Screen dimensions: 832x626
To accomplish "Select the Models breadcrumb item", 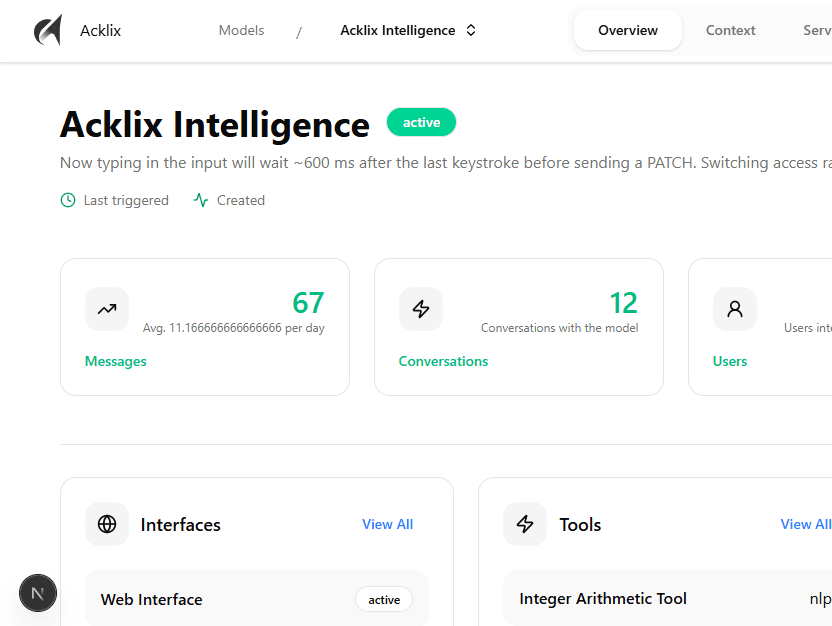I will [x=241, y=30].
